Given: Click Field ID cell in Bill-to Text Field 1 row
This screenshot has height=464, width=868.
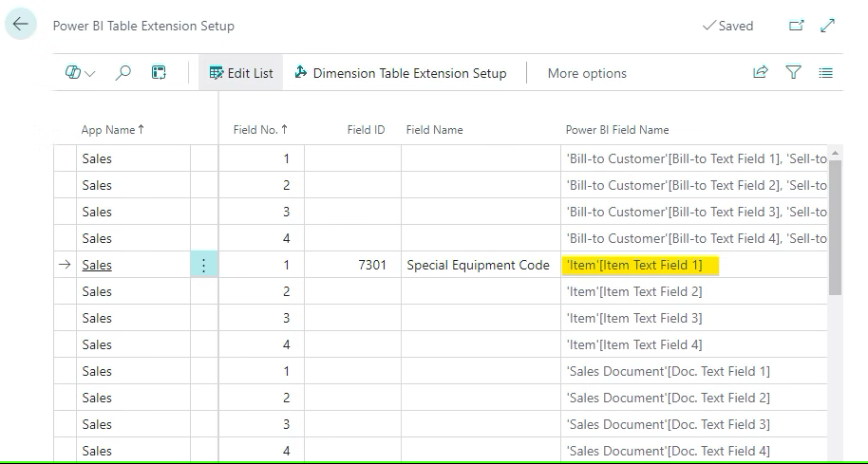Looking at the screenshot, I should [352, 158].
